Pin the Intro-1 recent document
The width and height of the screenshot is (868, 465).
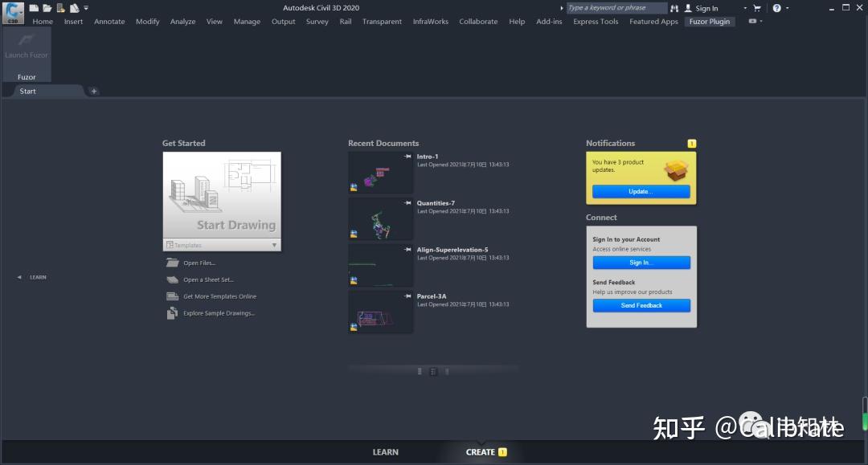click(408, 157)
